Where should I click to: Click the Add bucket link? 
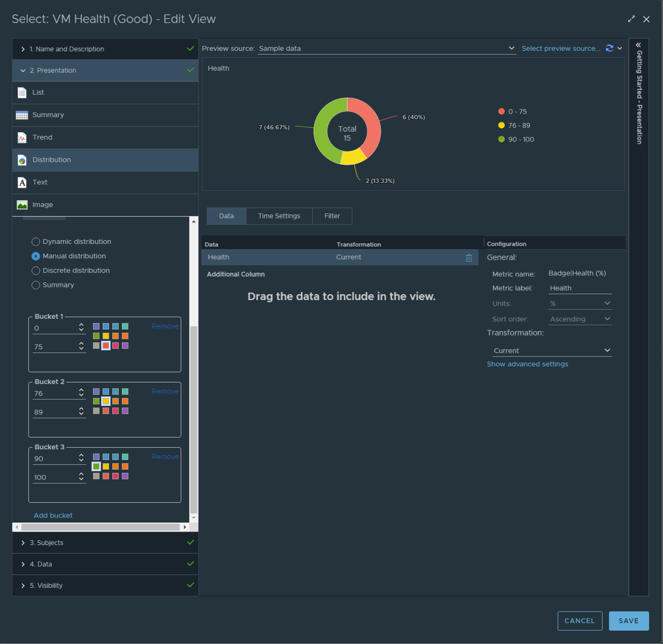pyautogui.click(x=53, y=515)
